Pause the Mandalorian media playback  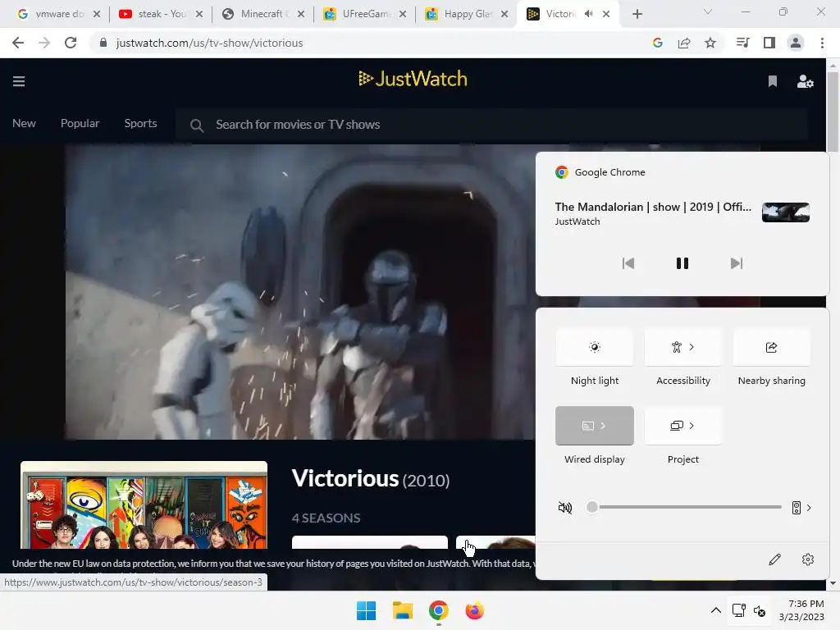pyautogui.click(x=682, y=263)
